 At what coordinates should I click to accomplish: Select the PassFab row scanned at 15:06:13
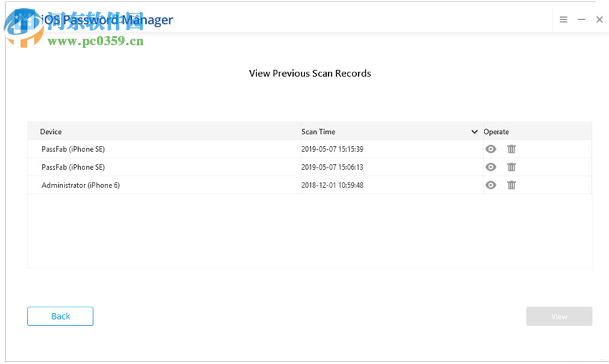310,167
